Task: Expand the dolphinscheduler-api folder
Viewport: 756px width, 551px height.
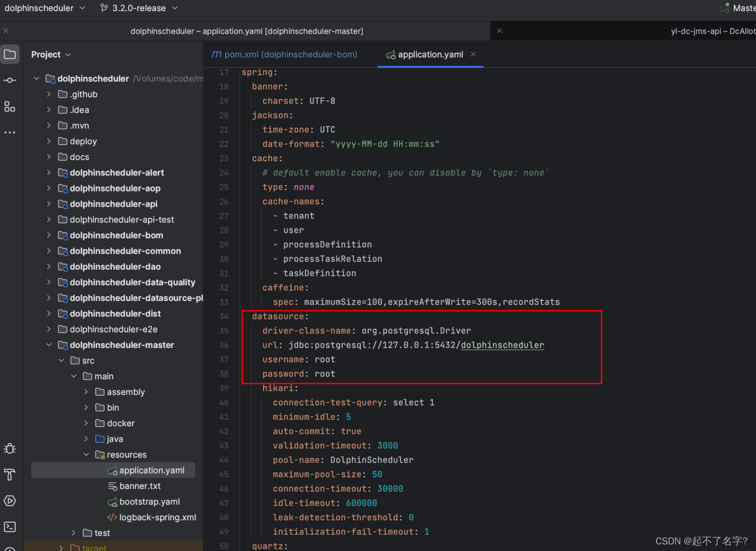Action: [48, 204]
